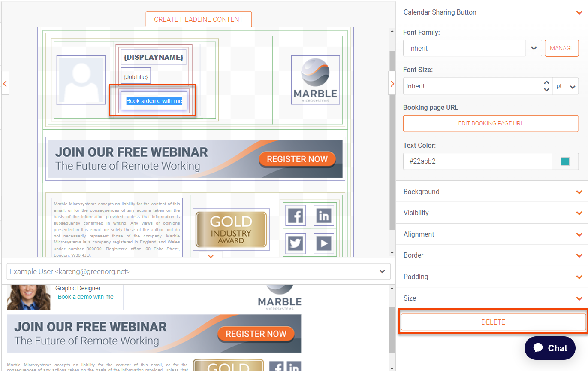The height and width of the screenshot is (371, 588).
Task: Increase the font size with the up stepper
Action: pos(546,83)
